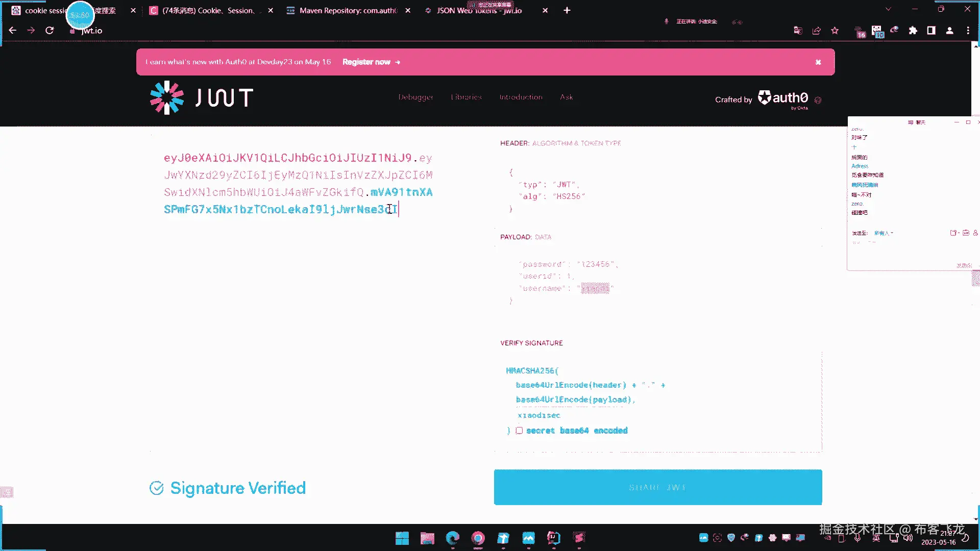Open the chat recipient dropdown 所有人
The width and height of the screenshot is (980, 551).
point(884,233)
